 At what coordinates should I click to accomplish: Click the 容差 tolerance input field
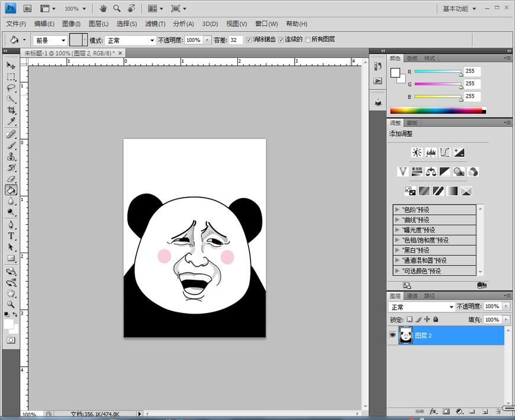point(236,40)
